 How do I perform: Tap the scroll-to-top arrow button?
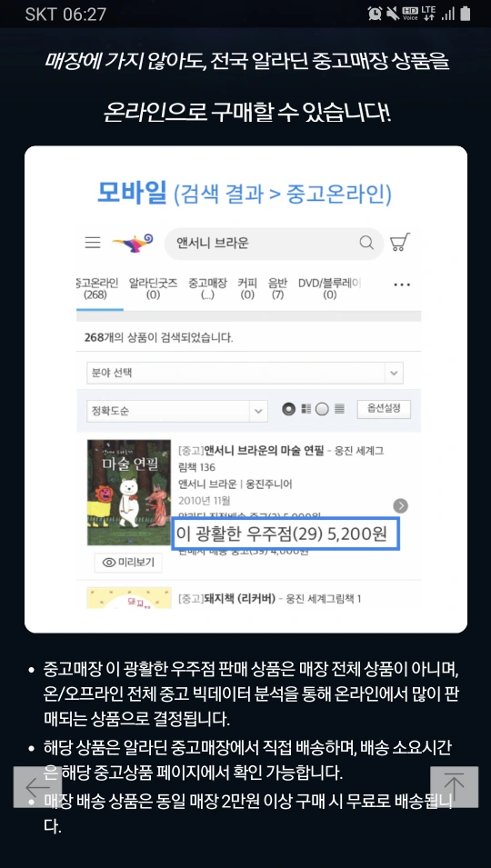click(454, 786)
